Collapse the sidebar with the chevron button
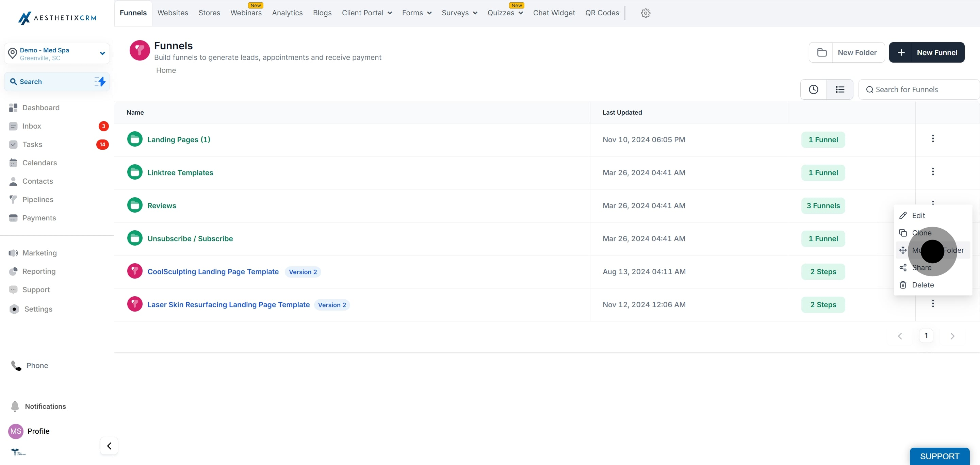The width and height of the screenshot is (980, 465). pyautogui.click(x=109, y=446)
